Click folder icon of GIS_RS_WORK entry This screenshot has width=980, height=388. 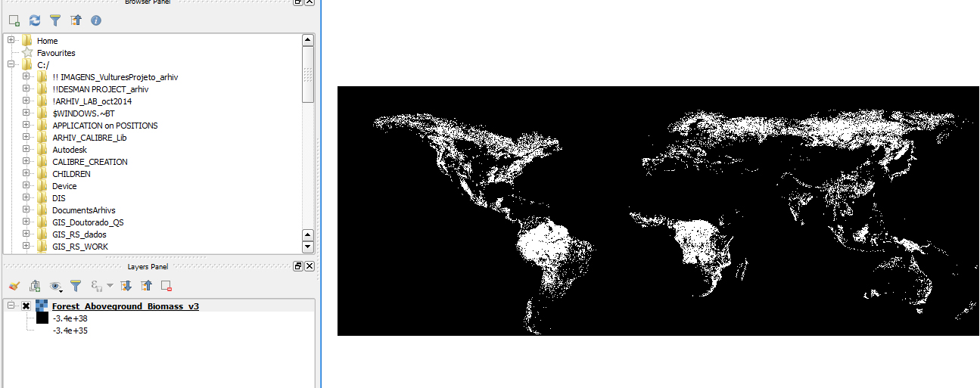point(42,247)
